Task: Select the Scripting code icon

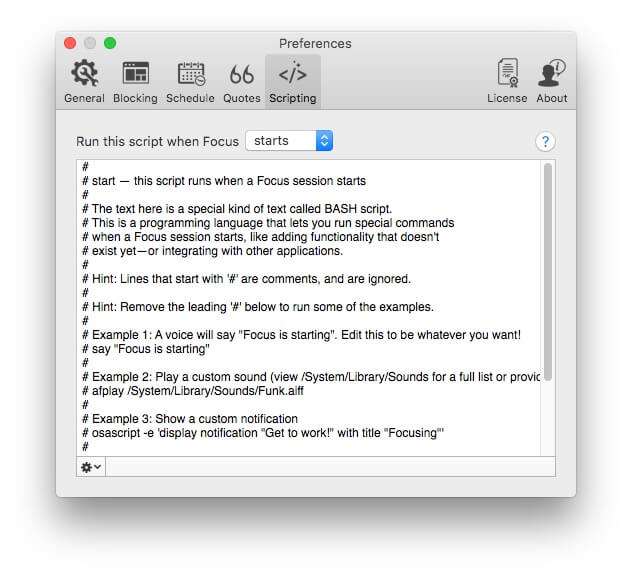Action: tap(293, 73)
